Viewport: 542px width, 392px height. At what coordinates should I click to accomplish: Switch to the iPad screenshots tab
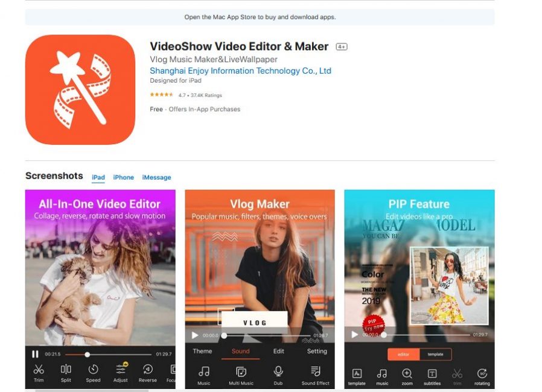[x=98, y=177]
